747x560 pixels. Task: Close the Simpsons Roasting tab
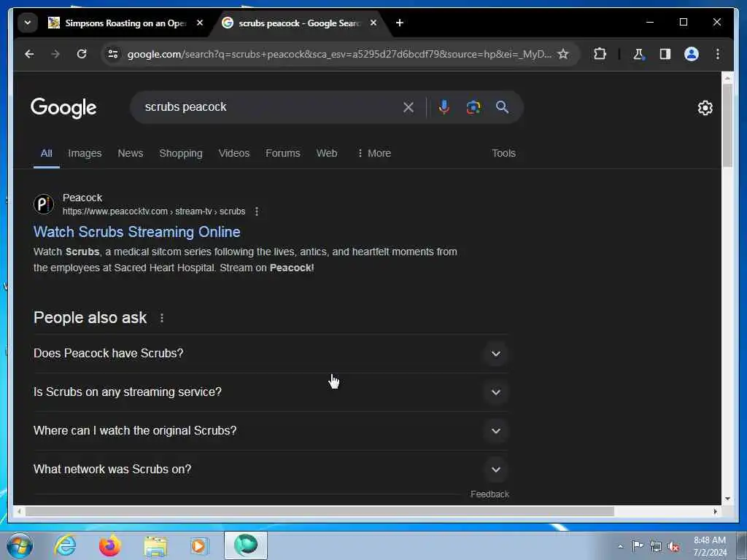pyautogui.click(x=200, y=23)
